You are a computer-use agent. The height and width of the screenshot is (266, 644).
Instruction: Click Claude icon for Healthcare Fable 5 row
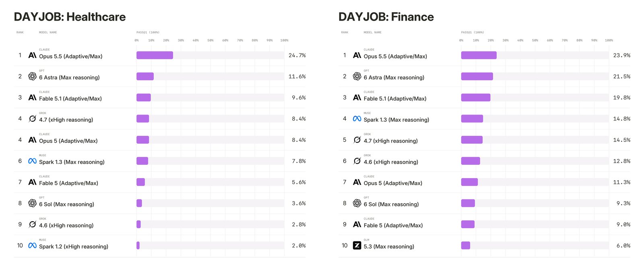pos(33,182)
